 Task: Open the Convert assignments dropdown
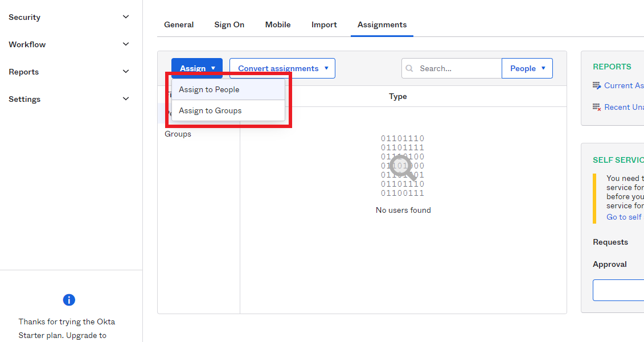point(282,68)
